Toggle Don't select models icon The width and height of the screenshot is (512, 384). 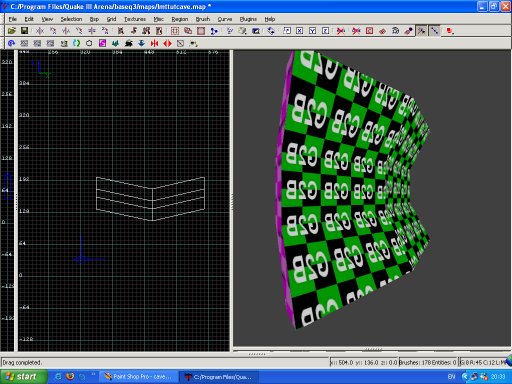click(356, 31)
